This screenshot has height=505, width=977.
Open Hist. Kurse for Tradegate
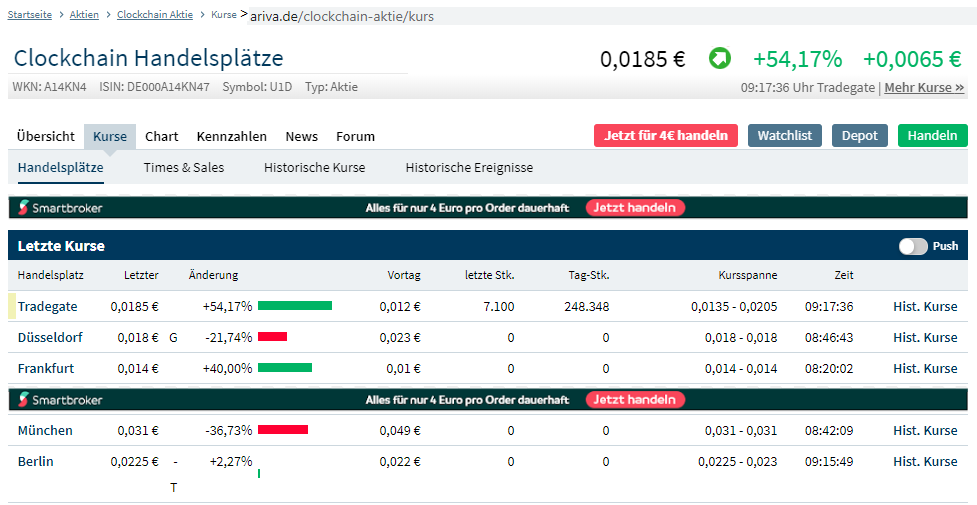point(925,306)
